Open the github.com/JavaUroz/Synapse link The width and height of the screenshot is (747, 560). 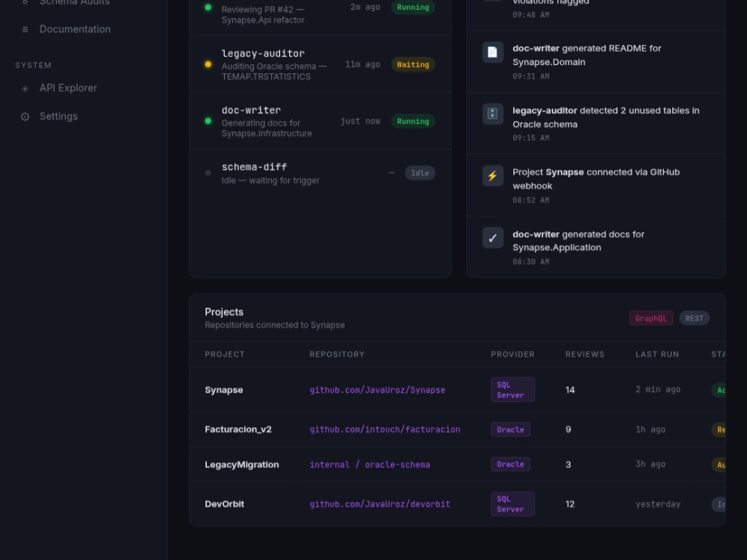(377, 390)
